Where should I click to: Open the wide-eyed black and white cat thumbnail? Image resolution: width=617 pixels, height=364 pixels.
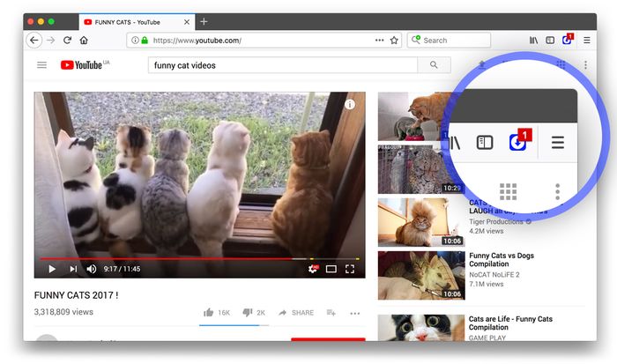click(421, 327)
